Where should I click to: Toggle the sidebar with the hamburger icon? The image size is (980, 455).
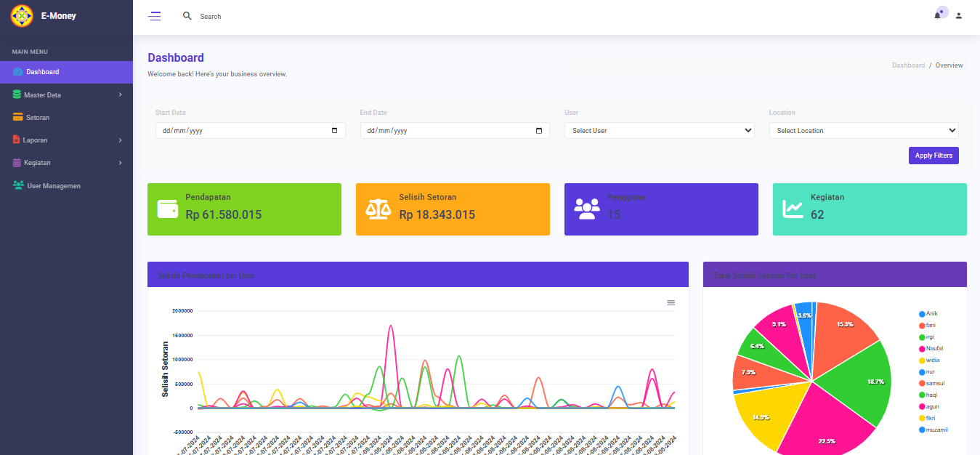point(154,15)
